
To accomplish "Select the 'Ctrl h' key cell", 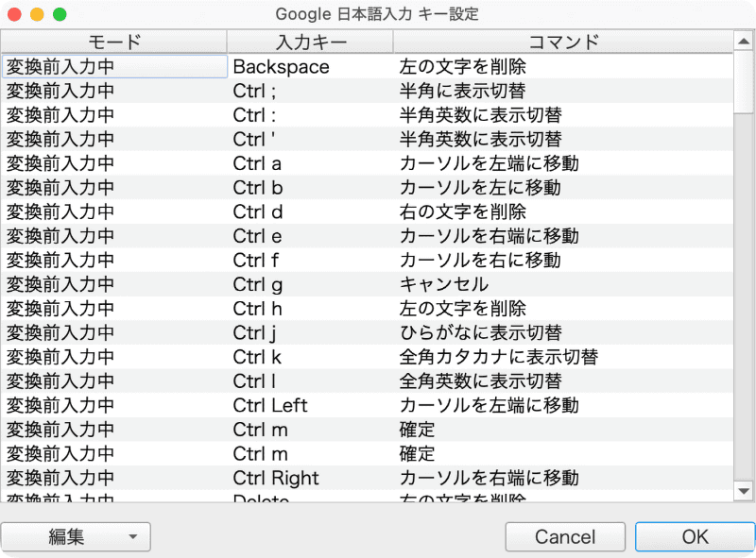I will pos(310,309).
